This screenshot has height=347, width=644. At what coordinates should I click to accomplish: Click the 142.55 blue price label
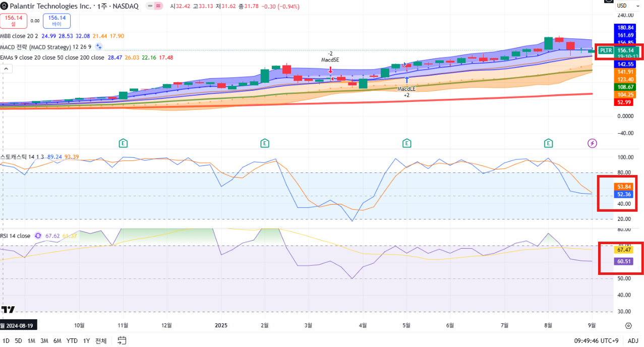625,65
